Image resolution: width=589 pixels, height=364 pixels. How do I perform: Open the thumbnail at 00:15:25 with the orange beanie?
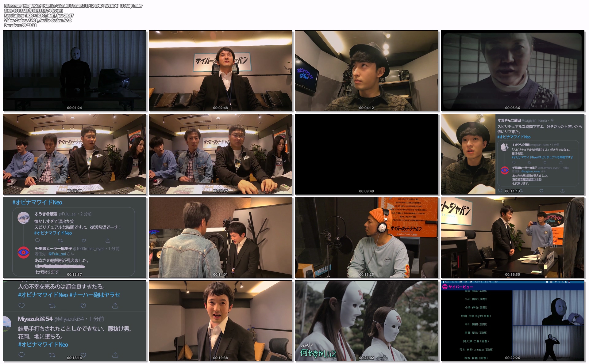click(367, 237)
